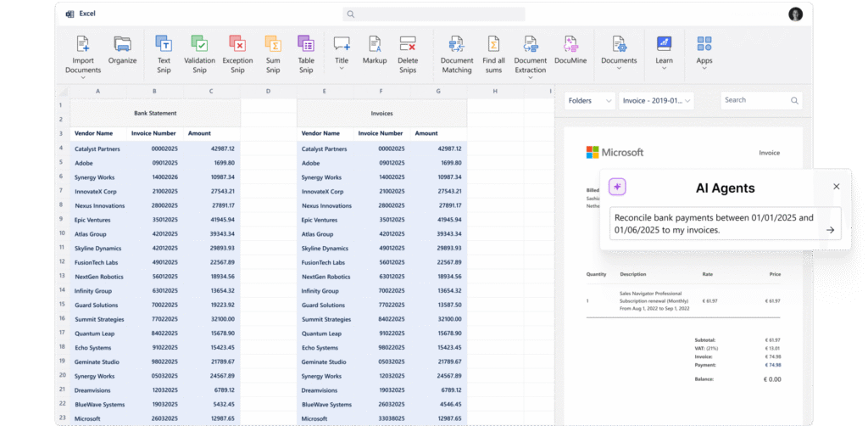Viewport: 868px width, 426px height.
Task: Select the Bank Statement merged header cell
Action: tap(155, 113)
